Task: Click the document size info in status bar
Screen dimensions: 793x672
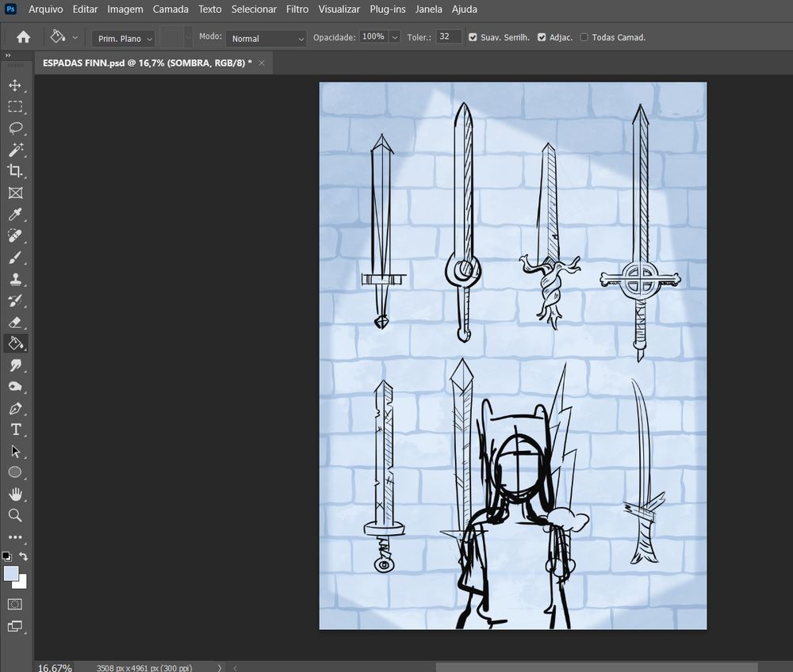Action: click(x=144, y=668)
